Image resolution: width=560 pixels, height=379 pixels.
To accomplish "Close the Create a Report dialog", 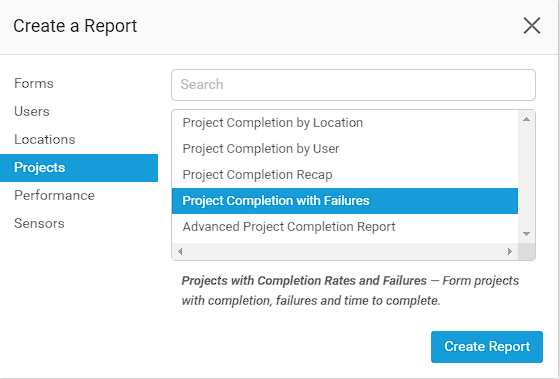I will coord(532,26).
